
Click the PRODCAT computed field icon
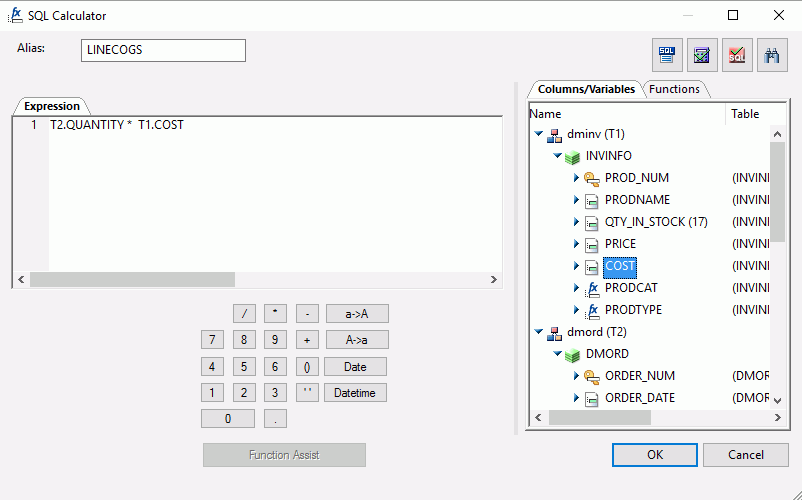click(x=592, y=289)
